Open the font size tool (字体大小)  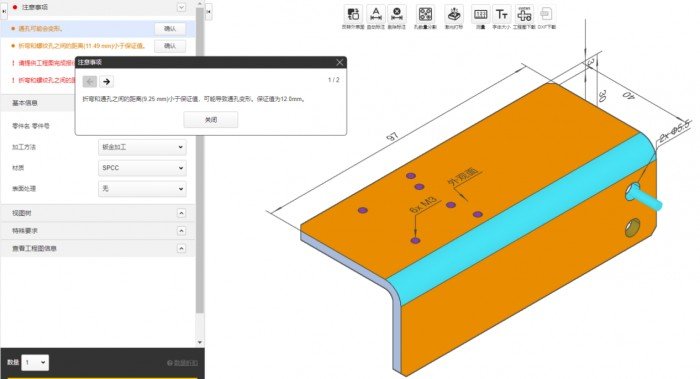(501, 14)
